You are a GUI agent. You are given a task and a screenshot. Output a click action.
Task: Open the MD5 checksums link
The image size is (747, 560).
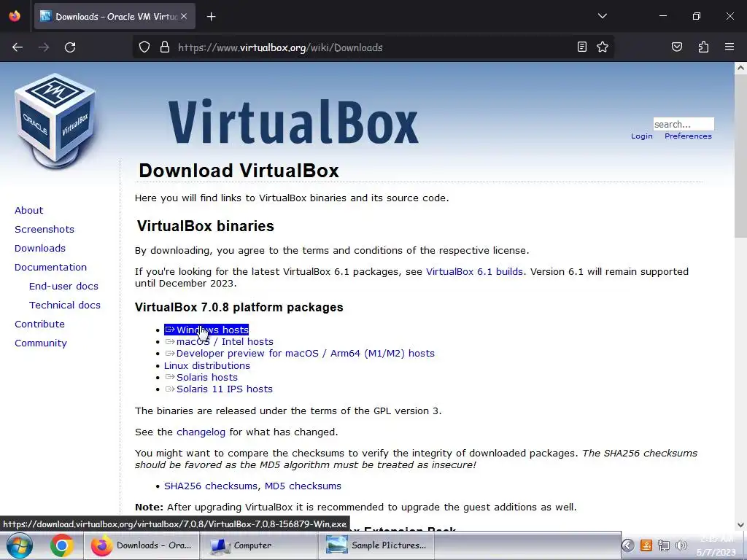303,486
